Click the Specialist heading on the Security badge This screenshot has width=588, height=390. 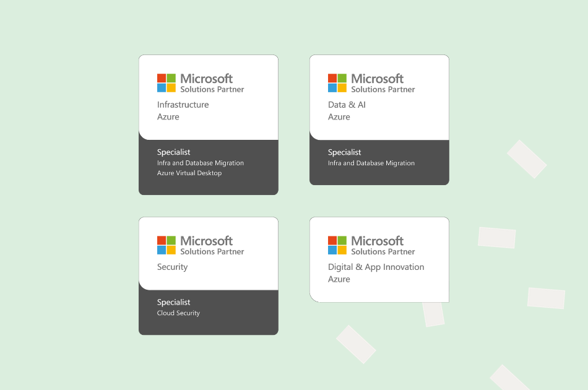pos(173,302)
